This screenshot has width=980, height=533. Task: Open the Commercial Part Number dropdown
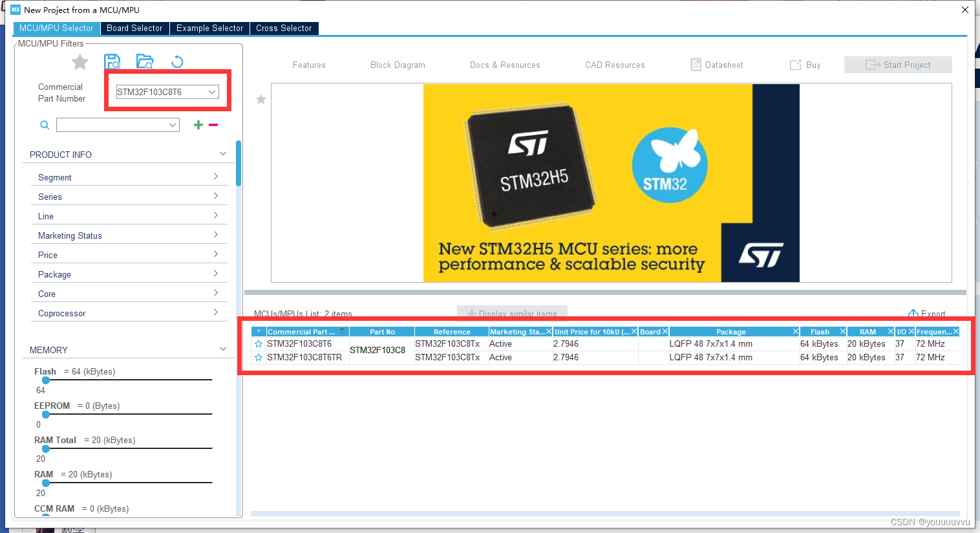coord(211,92)
